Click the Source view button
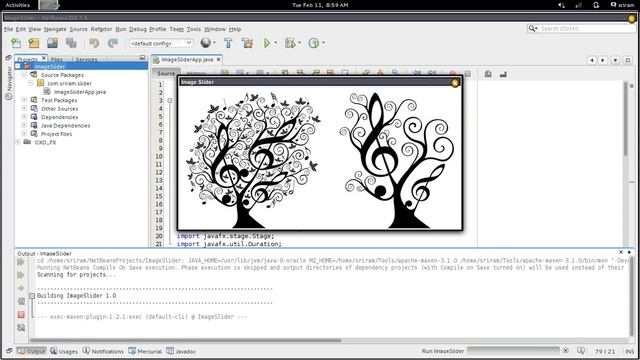Viewport: 640px width, 360px height. pyautogui.click(x=166, y=73)
